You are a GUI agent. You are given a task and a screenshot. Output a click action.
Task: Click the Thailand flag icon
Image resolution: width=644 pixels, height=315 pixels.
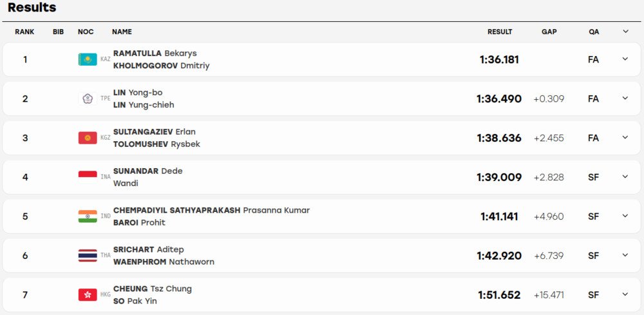coord(88,256)
